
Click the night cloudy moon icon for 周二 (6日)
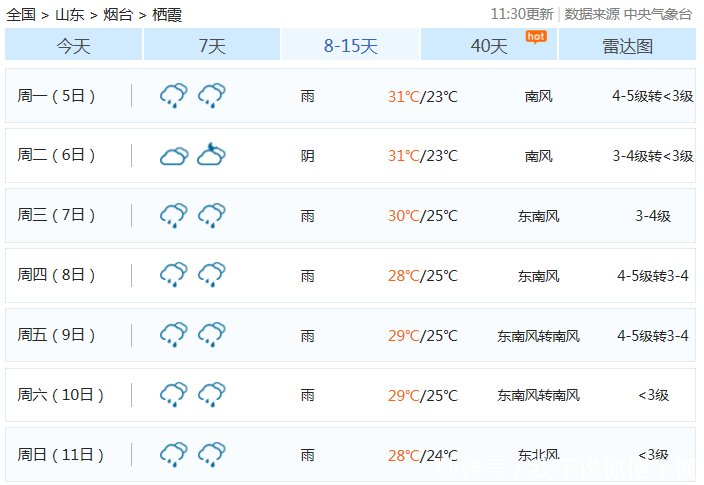click(211, 154)
